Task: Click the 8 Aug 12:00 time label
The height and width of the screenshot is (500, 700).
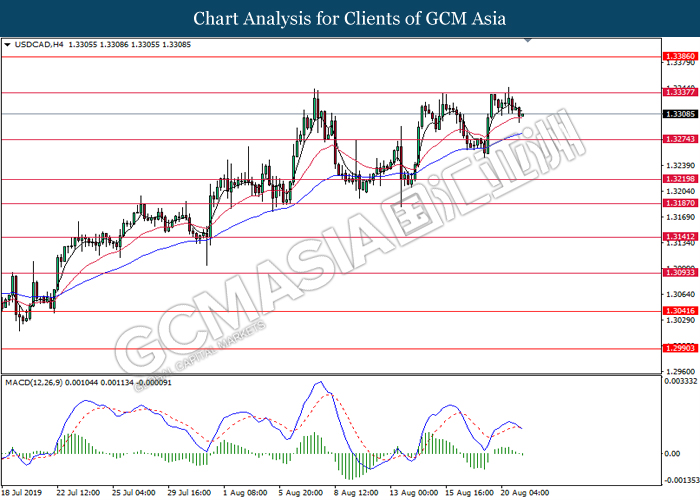Action: 356,493
